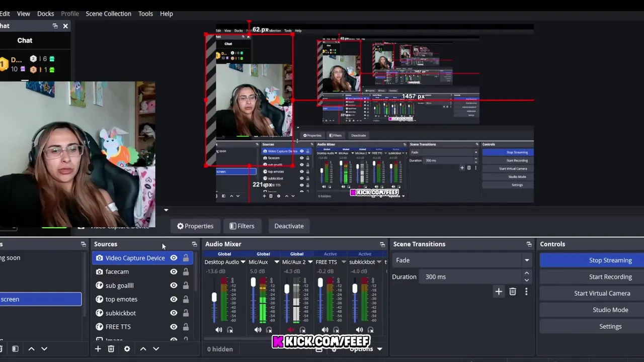Hide FREE TTS source with eye icon

(174, 327)
